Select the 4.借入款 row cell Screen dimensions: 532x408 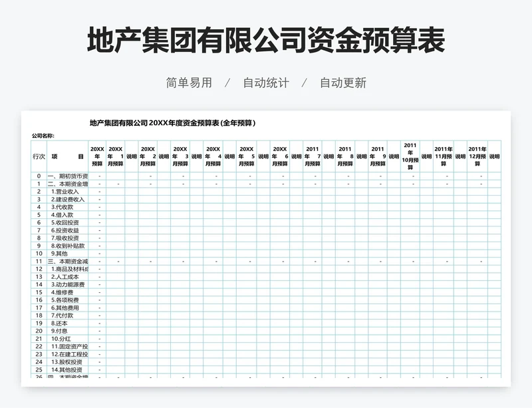click(68, 215)
